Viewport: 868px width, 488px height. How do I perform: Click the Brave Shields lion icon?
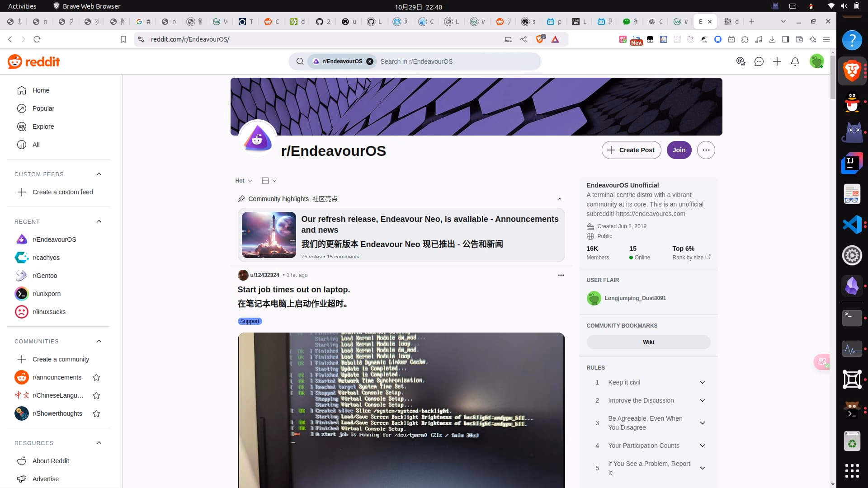click(x=540, y=39)
